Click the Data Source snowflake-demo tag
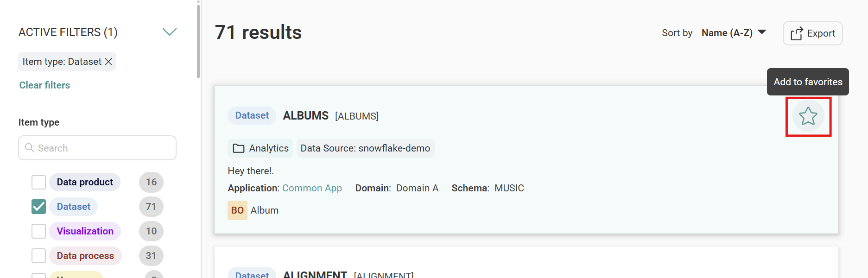 [365, 148]
